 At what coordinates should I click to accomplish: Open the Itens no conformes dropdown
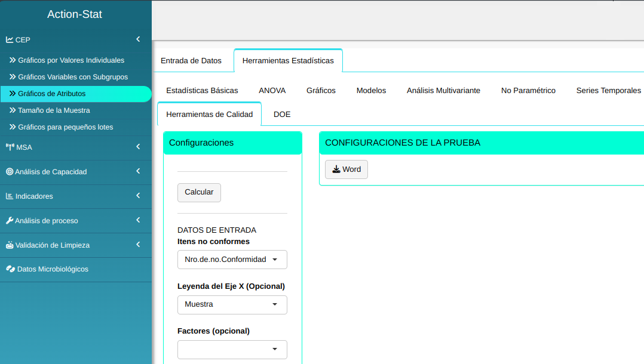pos(232,260)
